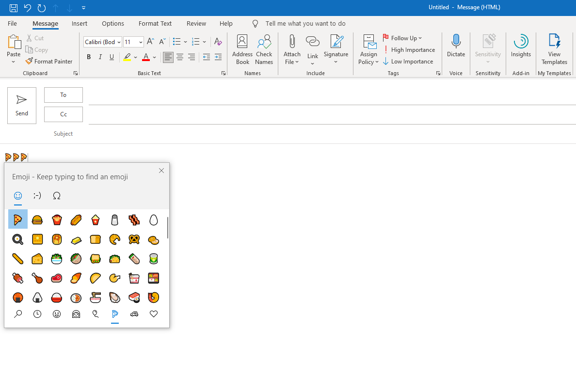Insert the pizza slice emoji
576x392 pixels.
(x=17, y=219)
